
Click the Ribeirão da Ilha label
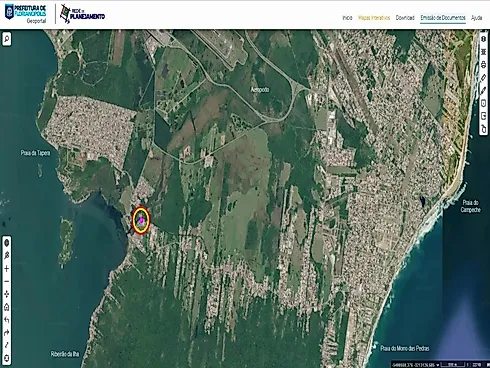(x=65, y=354)
